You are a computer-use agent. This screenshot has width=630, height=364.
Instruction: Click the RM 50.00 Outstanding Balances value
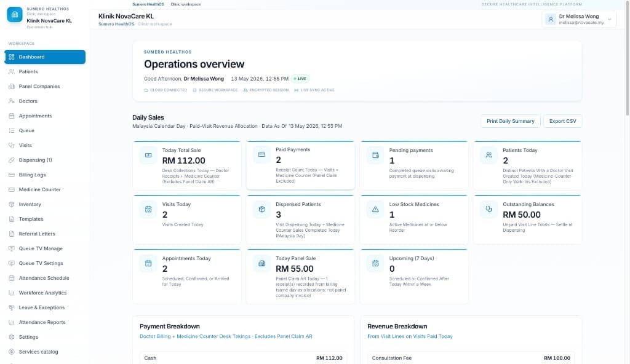coord(522,215)
